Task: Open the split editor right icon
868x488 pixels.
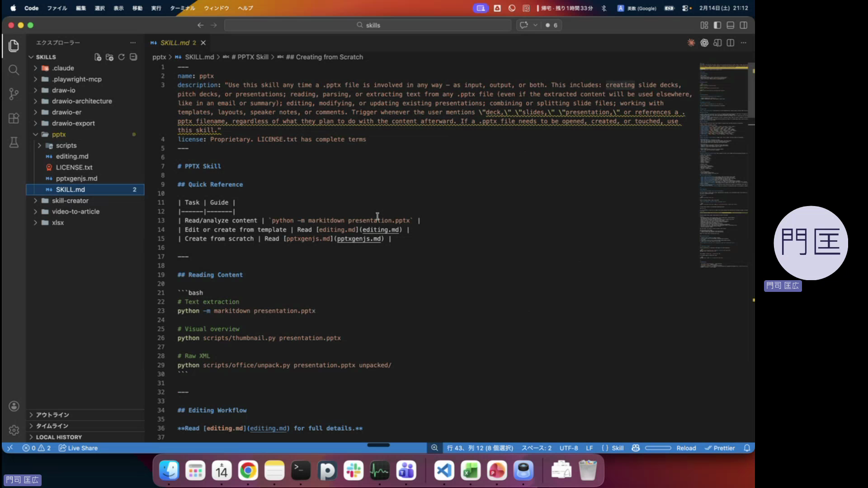Action: tap(730, 43)
